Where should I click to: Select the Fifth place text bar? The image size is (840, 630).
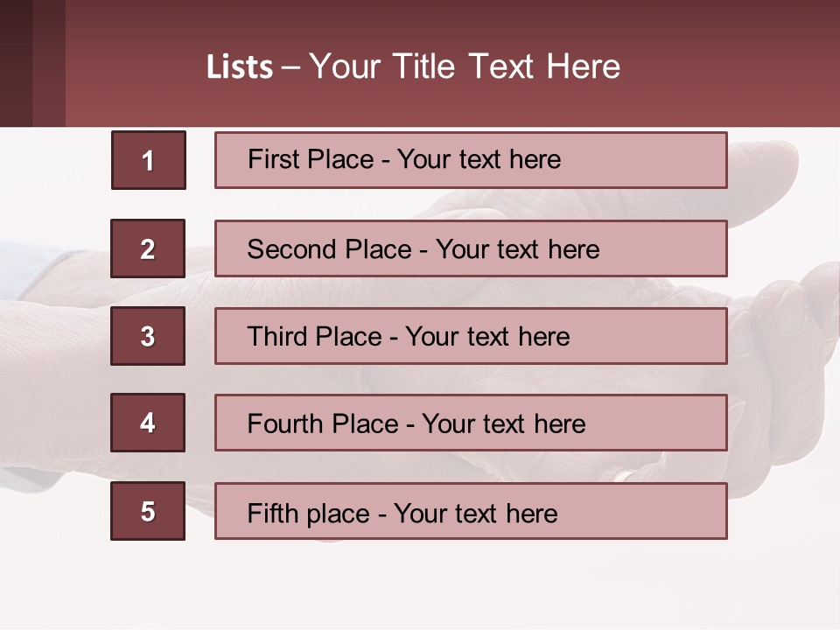(471, 511)
